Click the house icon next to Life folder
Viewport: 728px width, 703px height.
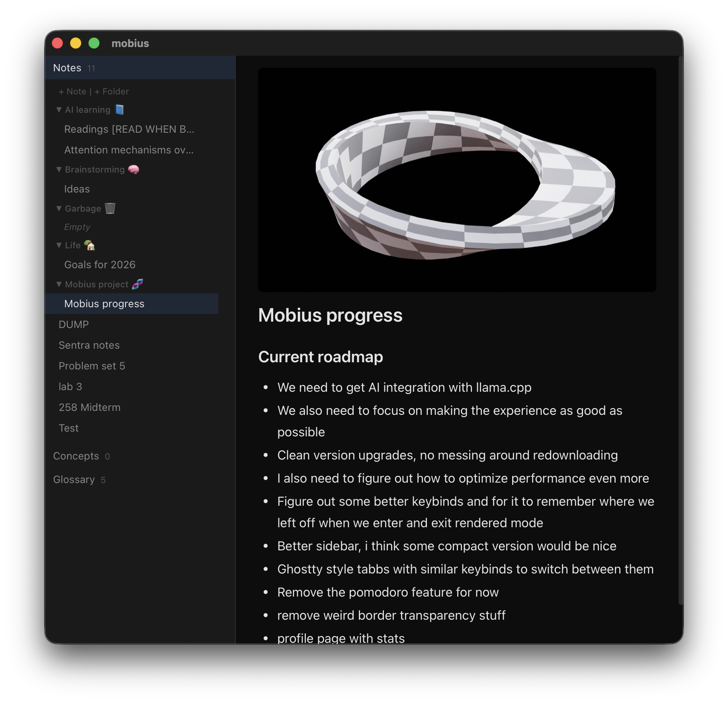90,245
